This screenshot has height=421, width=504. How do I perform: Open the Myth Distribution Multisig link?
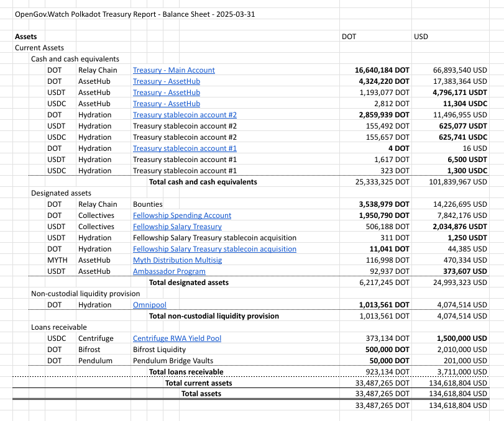click(178, 260)
